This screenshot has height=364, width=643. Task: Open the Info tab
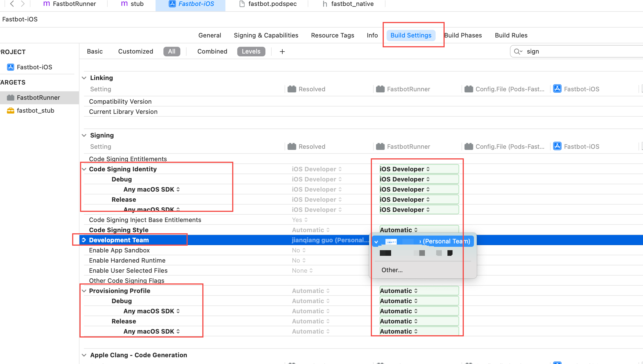pyautogui.click(x=372, y=35)
